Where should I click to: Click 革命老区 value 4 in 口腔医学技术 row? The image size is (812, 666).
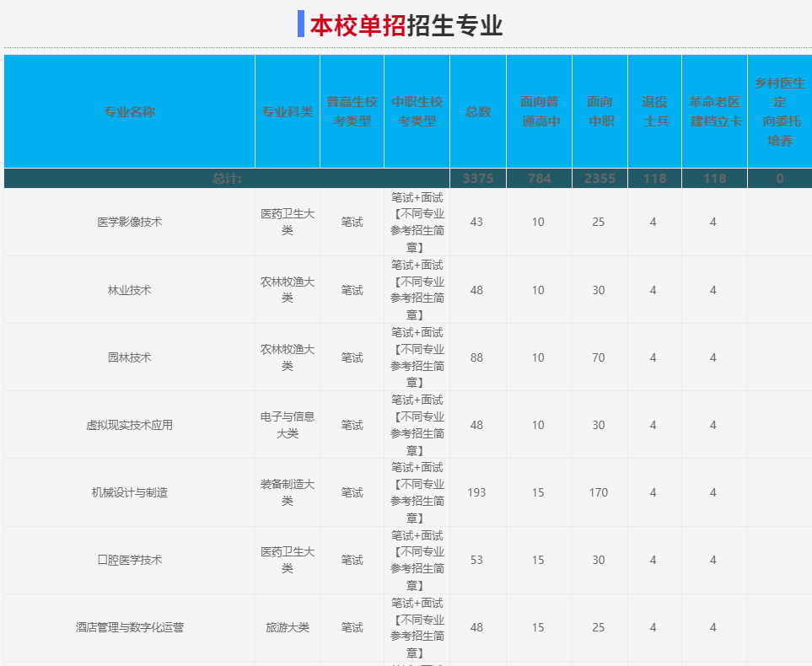point(713,560)
